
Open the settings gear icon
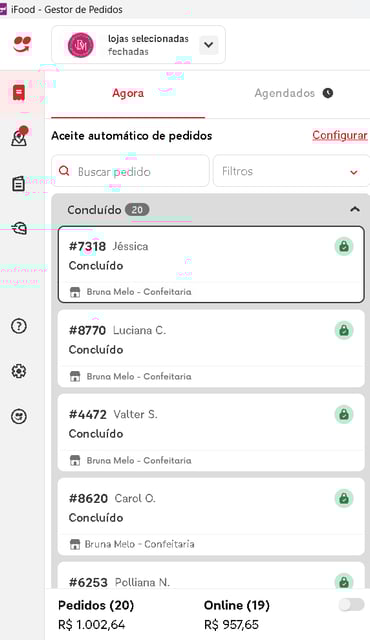tap(19, 371)
